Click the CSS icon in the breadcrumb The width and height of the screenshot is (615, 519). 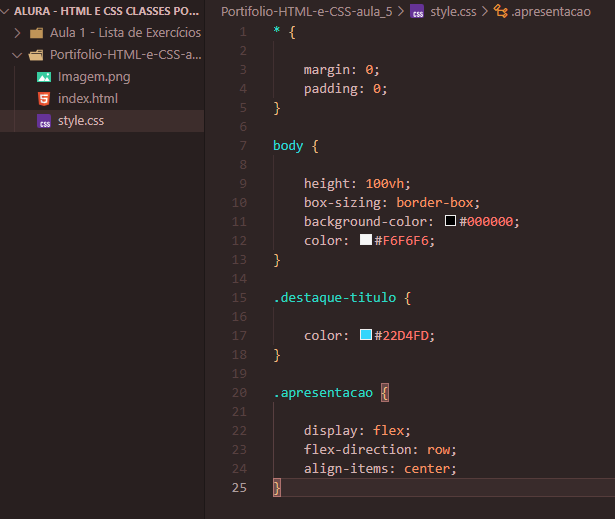[417, 12]
